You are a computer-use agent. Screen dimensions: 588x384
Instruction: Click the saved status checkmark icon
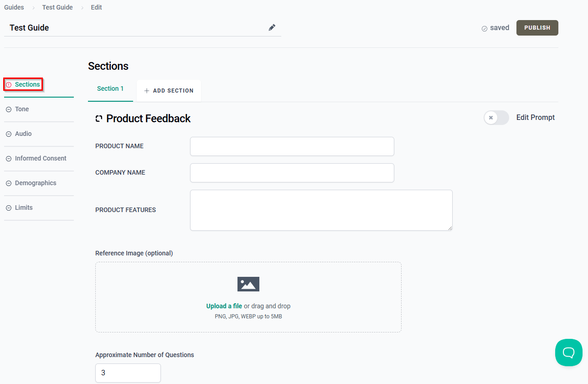(x=485, y=28)
